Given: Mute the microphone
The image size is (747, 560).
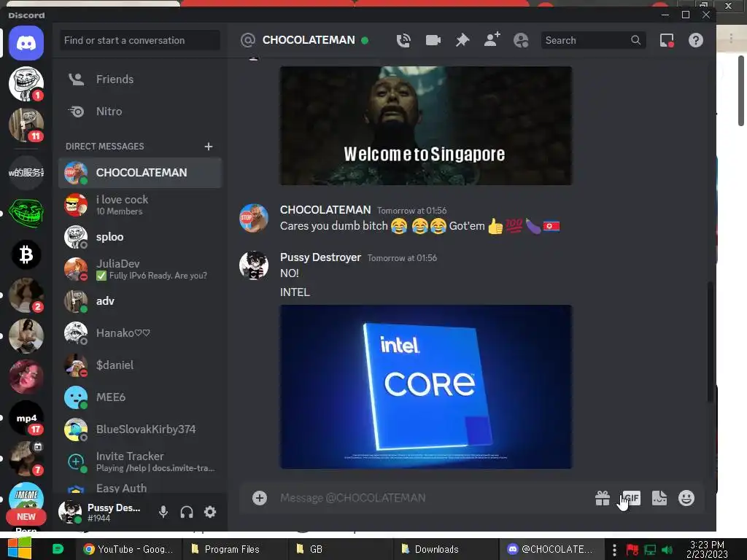Looking at the screenshot, I should click(x=163, y=512).
